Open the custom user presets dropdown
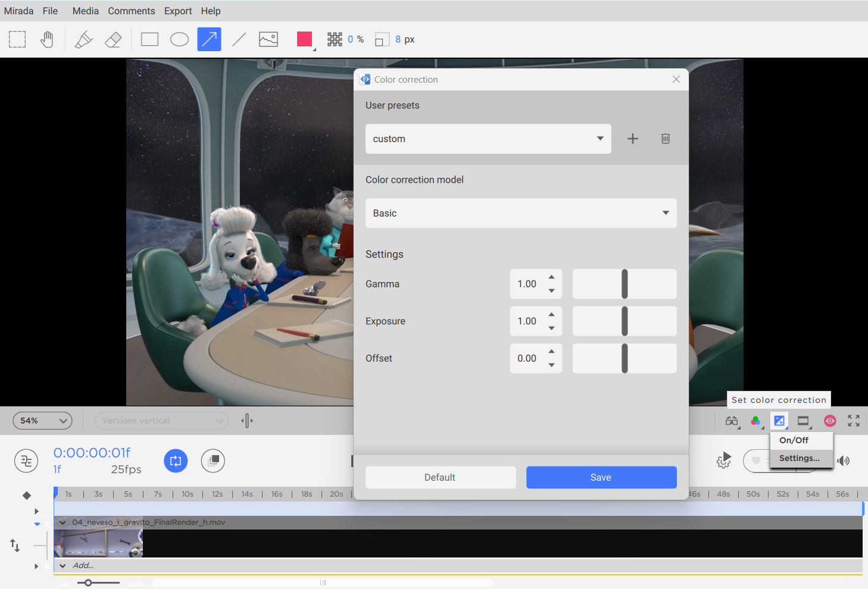 [x=488, y=139]
